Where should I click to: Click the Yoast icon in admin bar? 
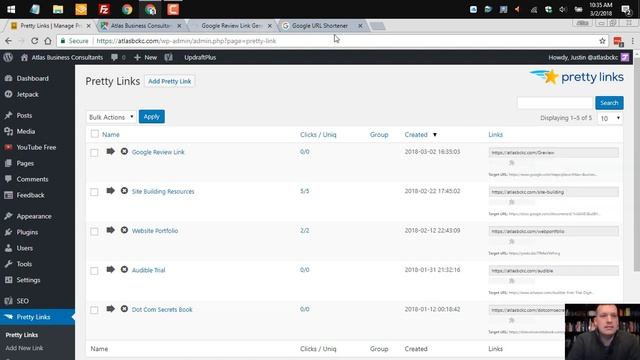(169, 58)
